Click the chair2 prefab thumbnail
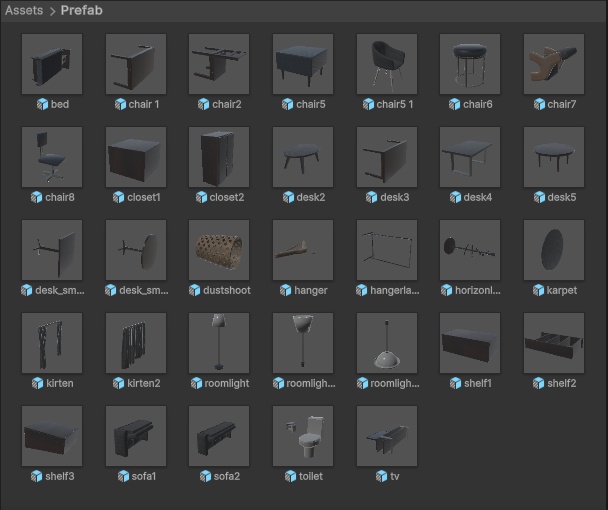The width and height of the screenshot is (608, 510). tap(219, 64)
